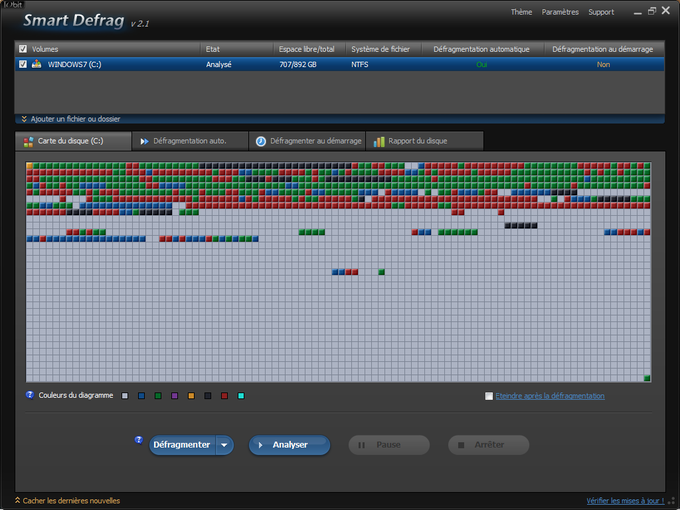Viewport: 680px width, 510px height.
Task: Open Eteindre après la défragmentation link
Action: [x=550, y=396]
